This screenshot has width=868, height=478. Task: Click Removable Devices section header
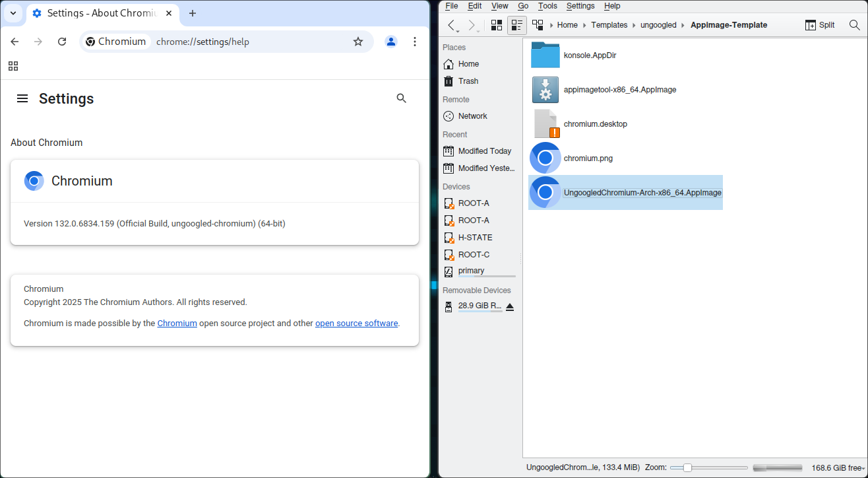477,290
